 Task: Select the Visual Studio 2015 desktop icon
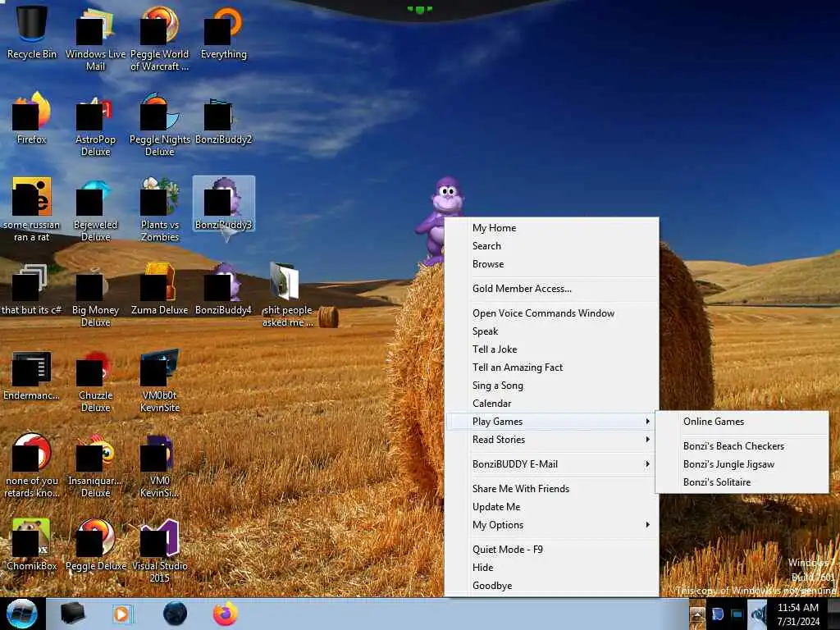pyautogui.click(x=160, y=549)
